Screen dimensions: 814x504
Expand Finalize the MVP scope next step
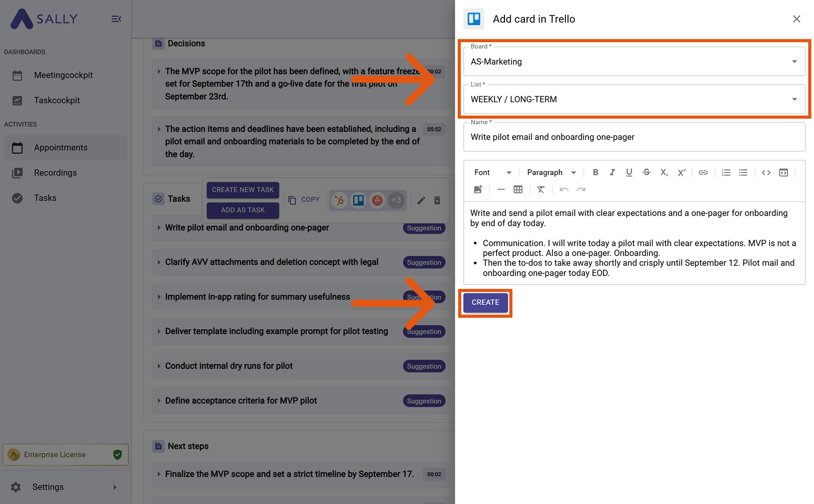coord(159,474)
